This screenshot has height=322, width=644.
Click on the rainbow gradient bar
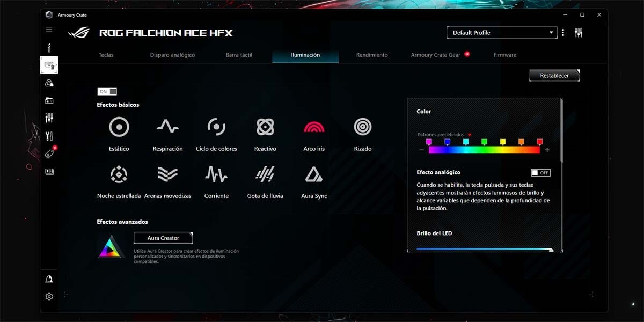click(484, 150)
